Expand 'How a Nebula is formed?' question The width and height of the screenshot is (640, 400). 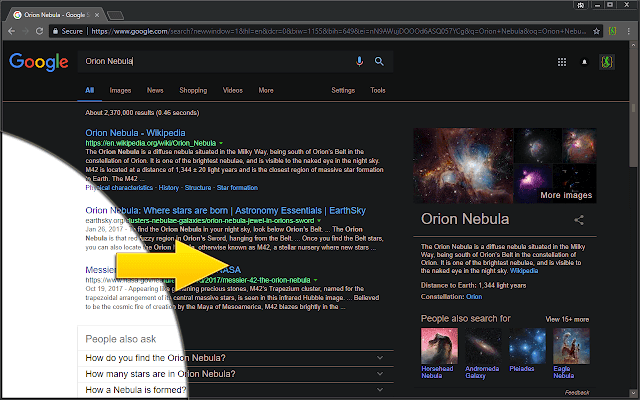coord(236,390)
